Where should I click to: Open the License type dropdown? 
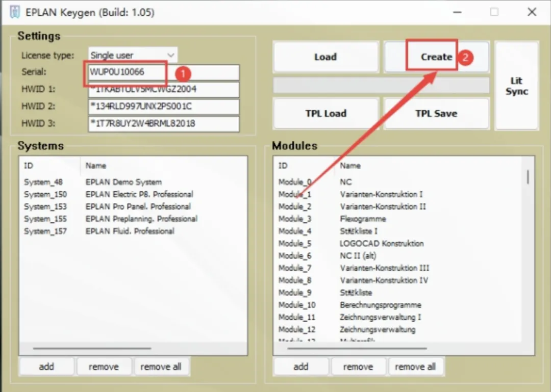[133, 55]
